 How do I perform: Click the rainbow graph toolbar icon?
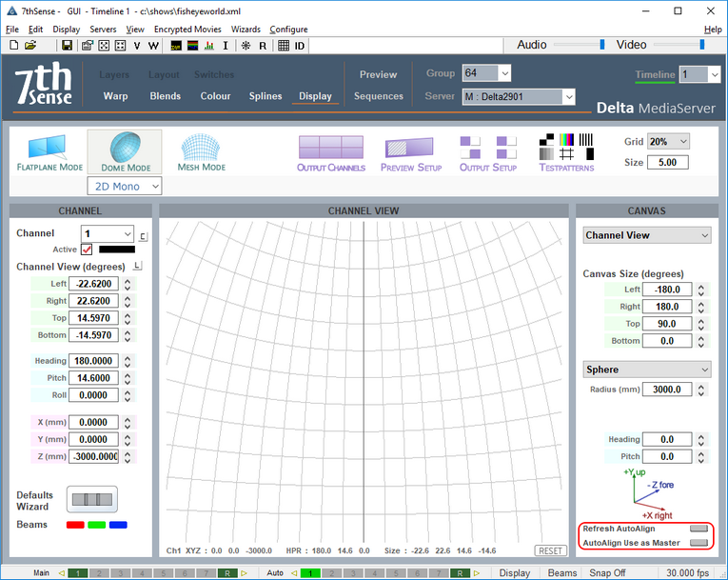(192, 46)
